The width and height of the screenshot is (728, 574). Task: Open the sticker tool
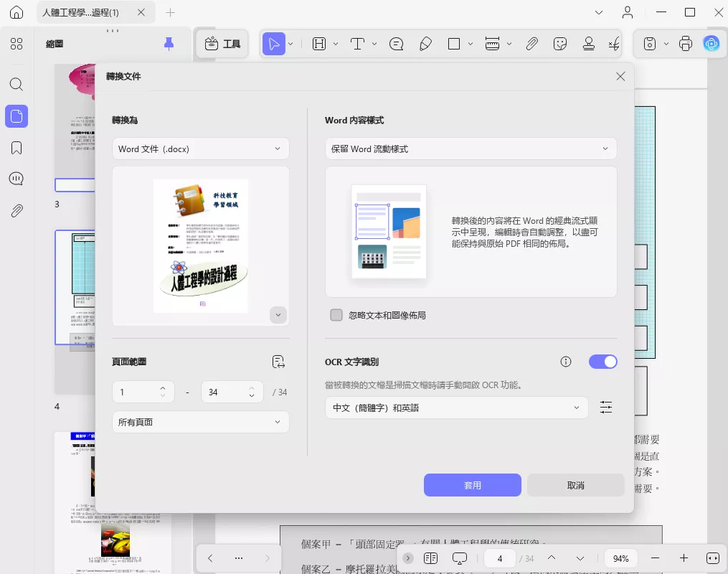tap(560, 44)
